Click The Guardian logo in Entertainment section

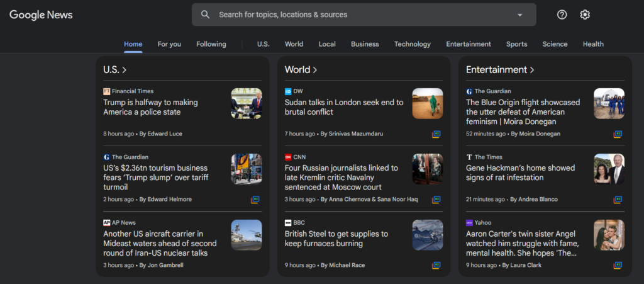click(469, 91)
